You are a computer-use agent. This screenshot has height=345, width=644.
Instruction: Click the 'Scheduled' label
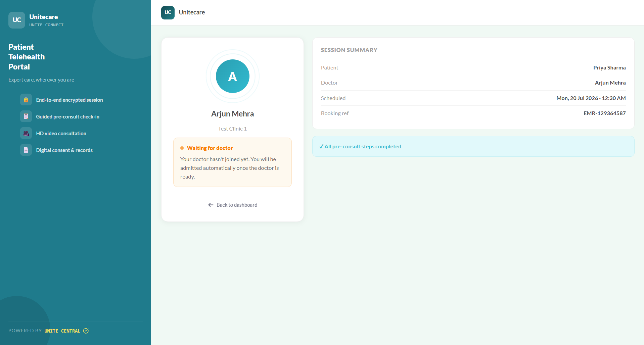click(x=333, y=98)
